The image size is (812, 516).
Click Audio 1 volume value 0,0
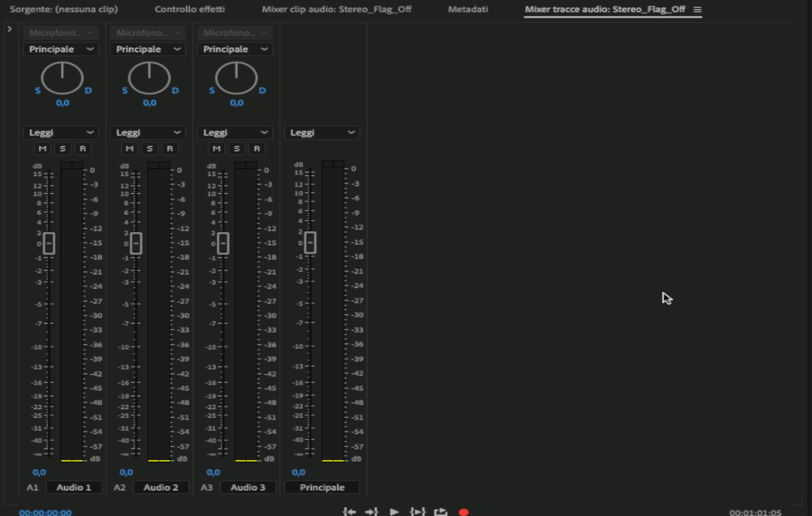tap(39, 472)
